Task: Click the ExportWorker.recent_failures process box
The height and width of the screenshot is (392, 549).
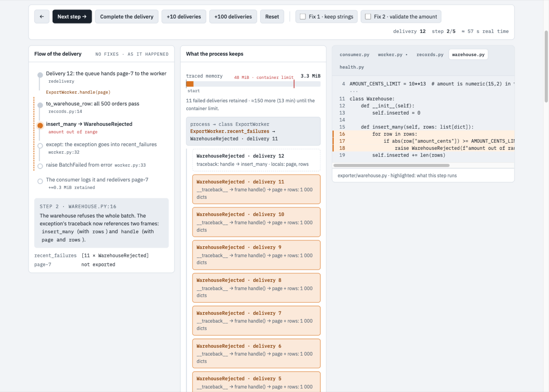Action: coord(253,131)
